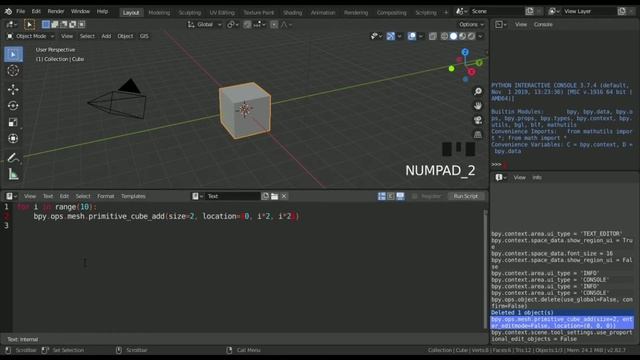
Task: Click the tweak select tool-setting icon
Action: pos(29,24)
